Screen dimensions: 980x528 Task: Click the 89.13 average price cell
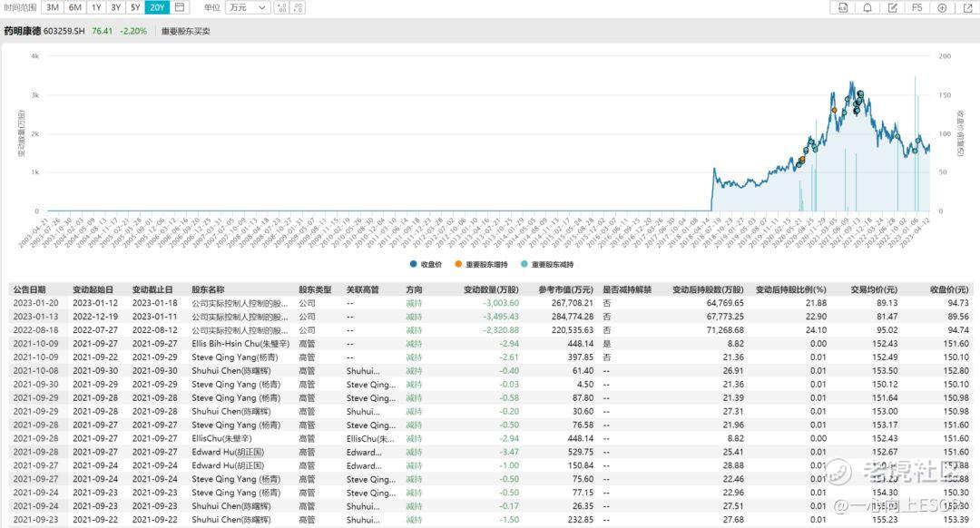(887, 303)
